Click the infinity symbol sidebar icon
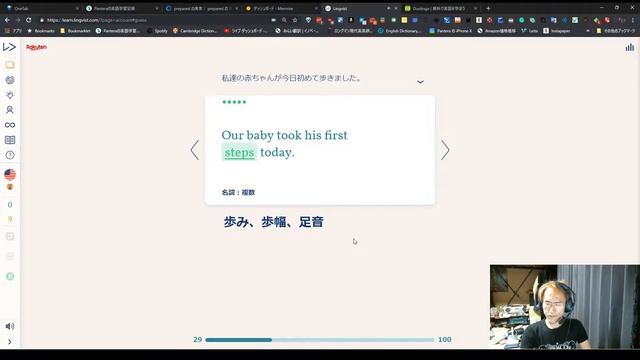The image size is (640, 360). pos(10,125)
